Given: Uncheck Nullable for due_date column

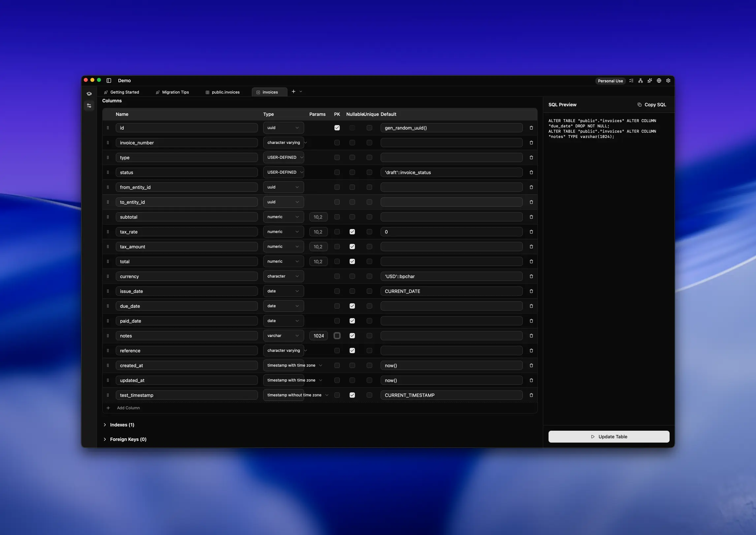Looking at the screenshot, I should tap(352, 306).
